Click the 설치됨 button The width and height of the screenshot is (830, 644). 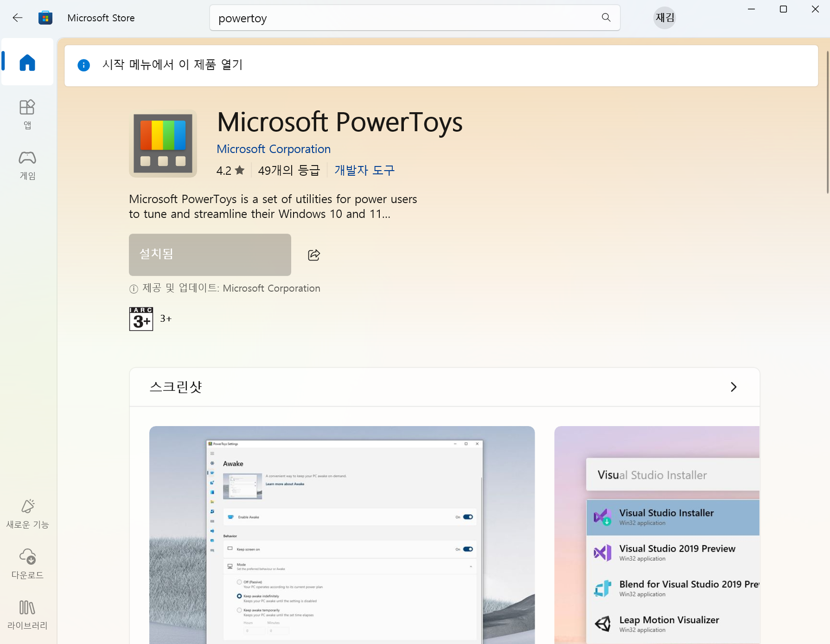tap(210, 255)
